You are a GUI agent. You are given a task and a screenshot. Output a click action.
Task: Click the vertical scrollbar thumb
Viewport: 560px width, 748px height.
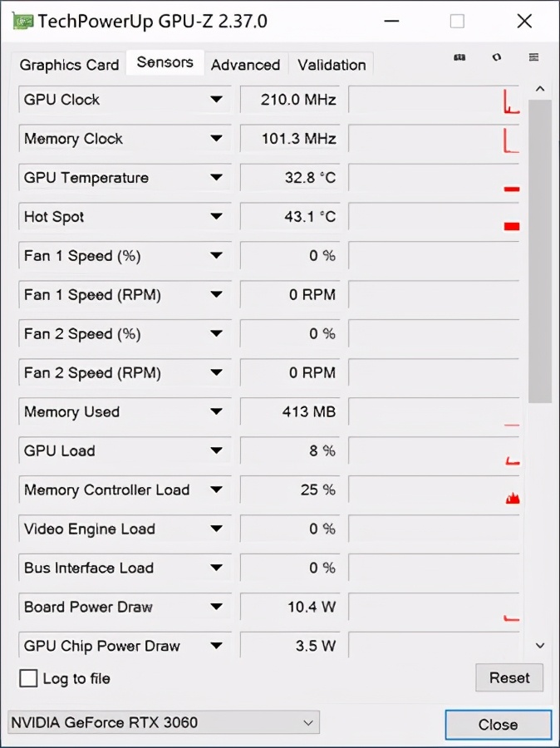(540, 249)
